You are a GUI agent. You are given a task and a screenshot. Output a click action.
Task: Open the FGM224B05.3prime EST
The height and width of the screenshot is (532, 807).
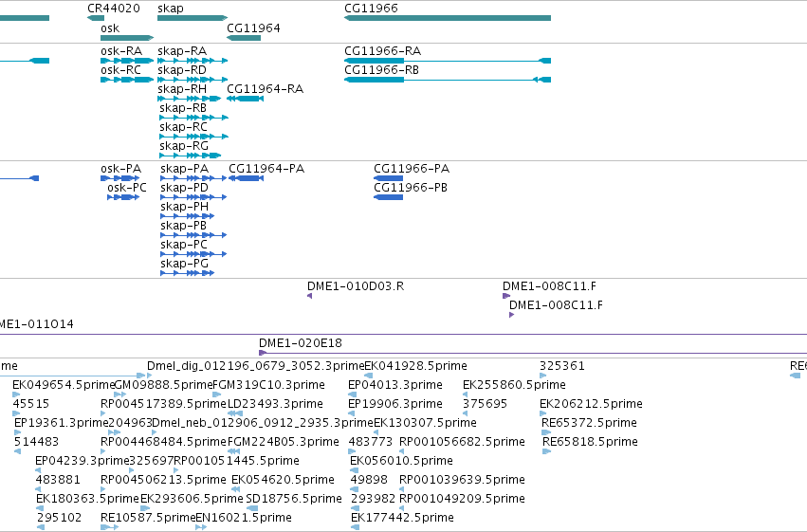tap(233, 451)
